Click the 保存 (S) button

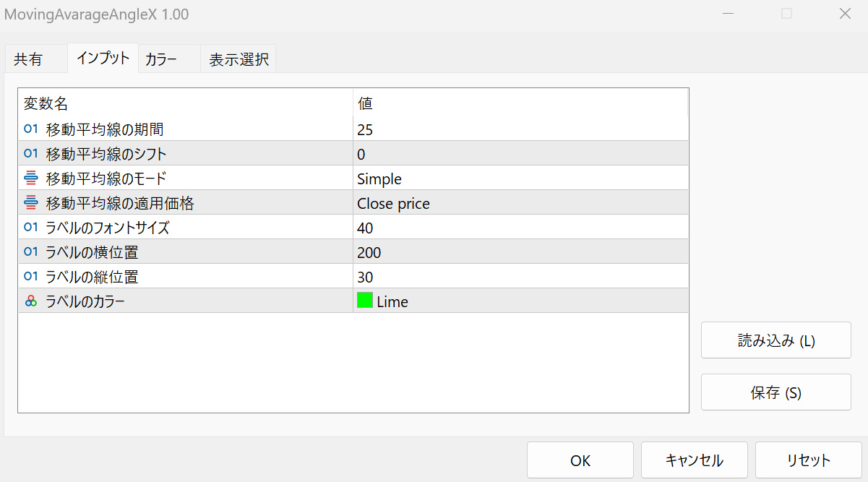coord(775,392)
